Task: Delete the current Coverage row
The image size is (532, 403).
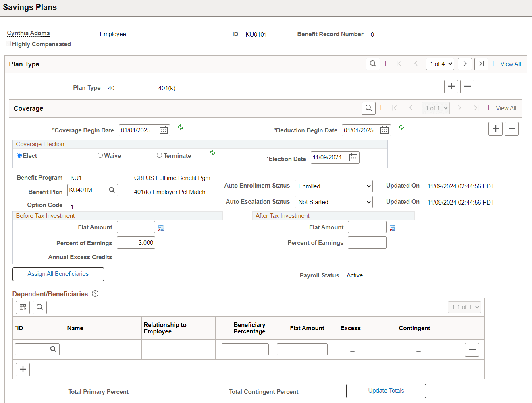Action: click(512, 129)
